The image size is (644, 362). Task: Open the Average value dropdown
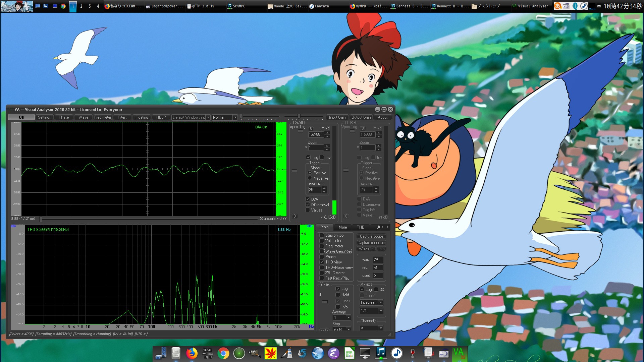[x=348, y=317]
